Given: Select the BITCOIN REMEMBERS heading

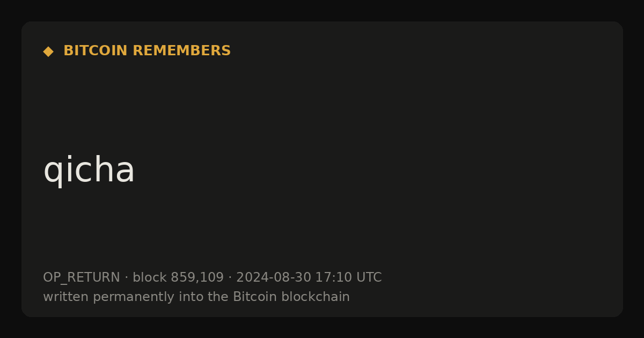Looking at the screenshot, I should pos(147,51).
